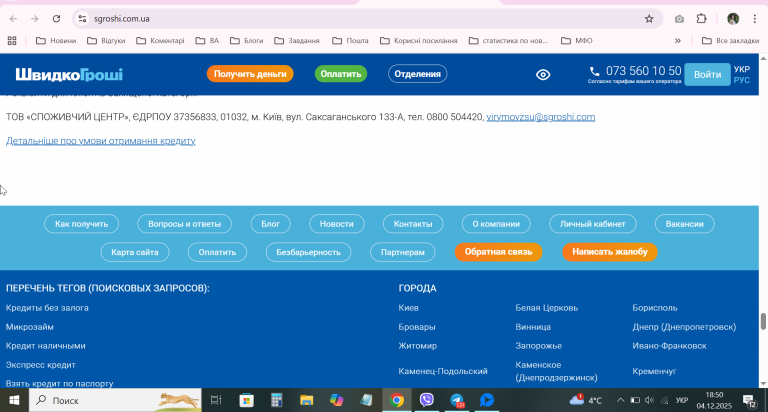Image resolution: width=768 pixels, height=412 pixels.
Task: Open the blue messenger app icon right of Telegram
Action: [x=487, y=400]
